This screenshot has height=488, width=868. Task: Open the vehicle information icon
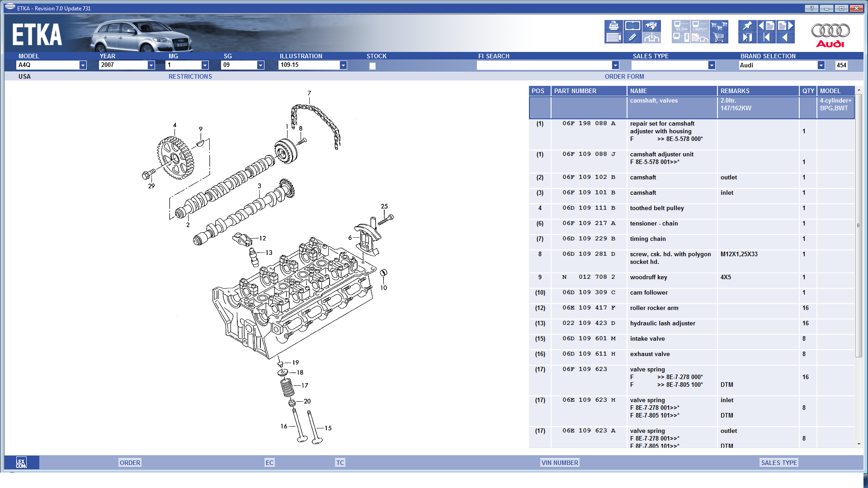[651, 38]
